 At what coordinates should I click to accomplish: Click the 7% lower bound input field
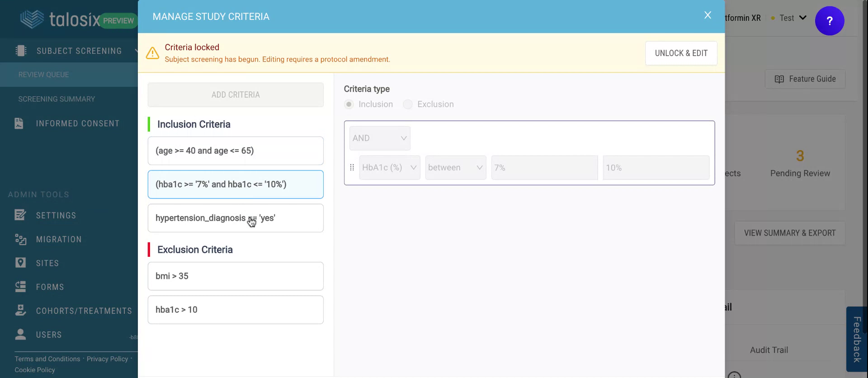coord(544,168)
